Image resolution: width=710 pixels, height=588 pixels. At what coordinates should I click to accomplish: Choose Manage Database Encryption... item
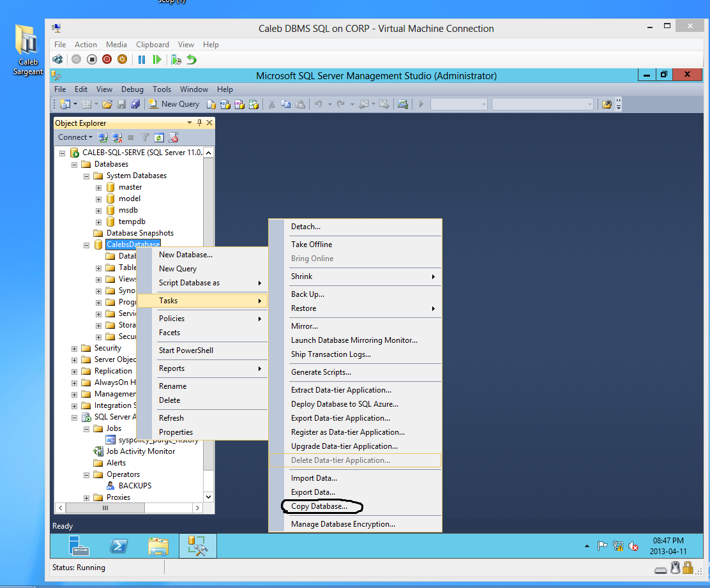[356, 524]
